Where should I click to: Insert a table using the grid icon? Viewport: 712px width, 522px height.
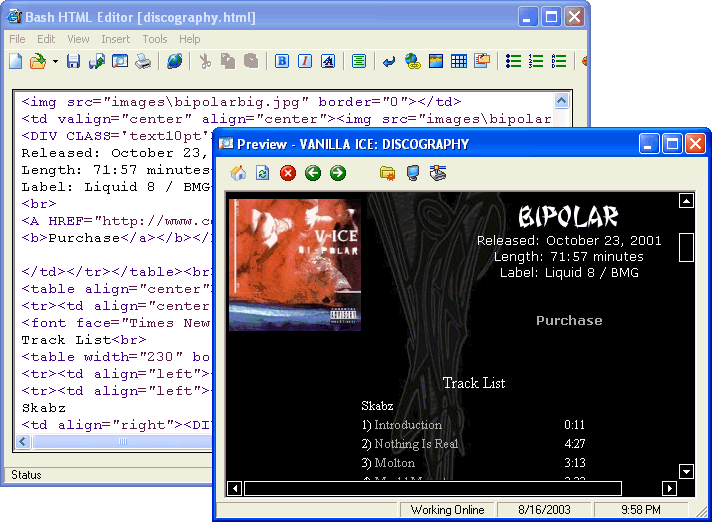click(459, 62)
